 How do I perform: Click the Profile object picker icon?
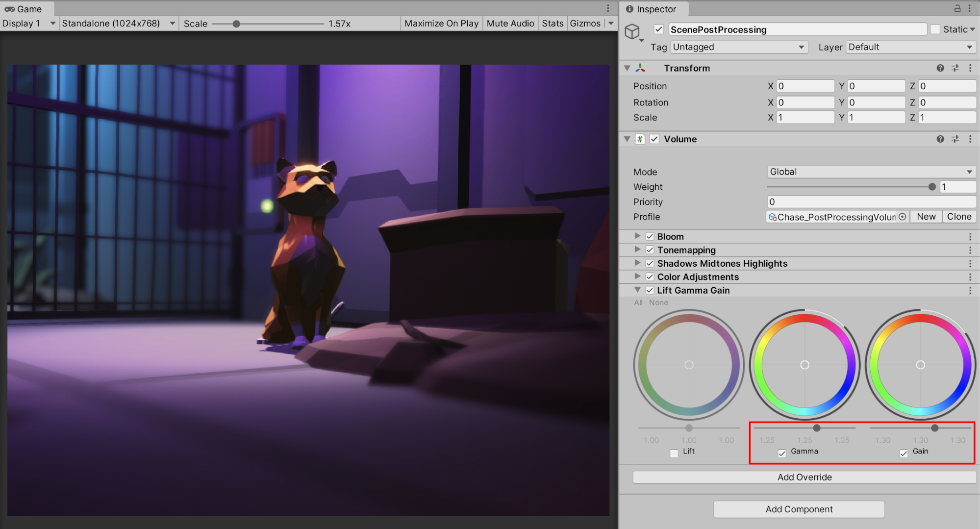(903, 217)
